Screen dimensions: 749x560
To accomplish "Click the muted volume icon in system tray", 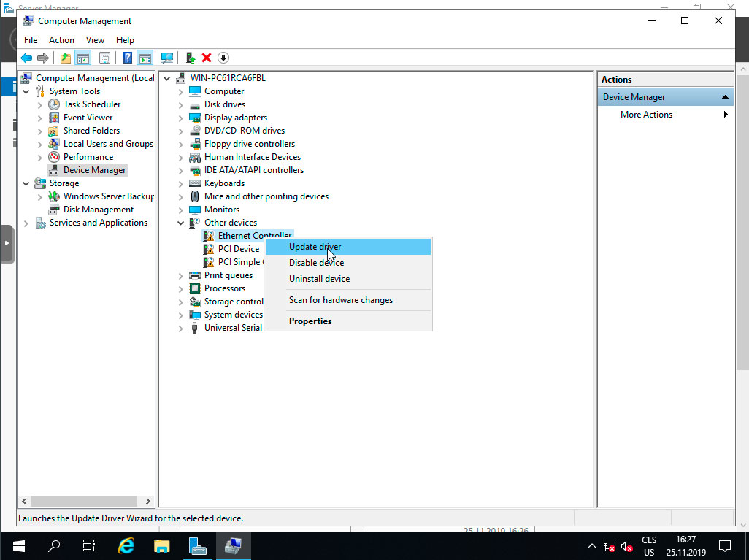I will pyautogui.click(x=626, y=545).
